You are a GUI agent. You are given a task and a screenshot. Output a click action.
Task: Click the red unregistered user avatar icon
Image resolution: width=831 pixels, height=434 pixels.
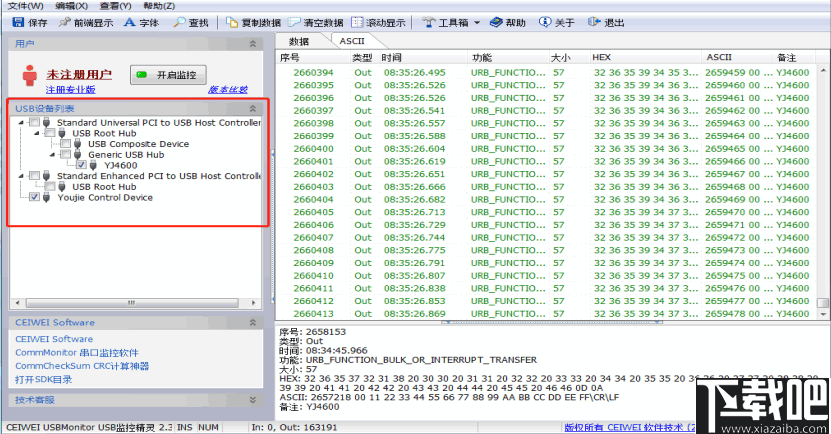[x=30, y=75]
